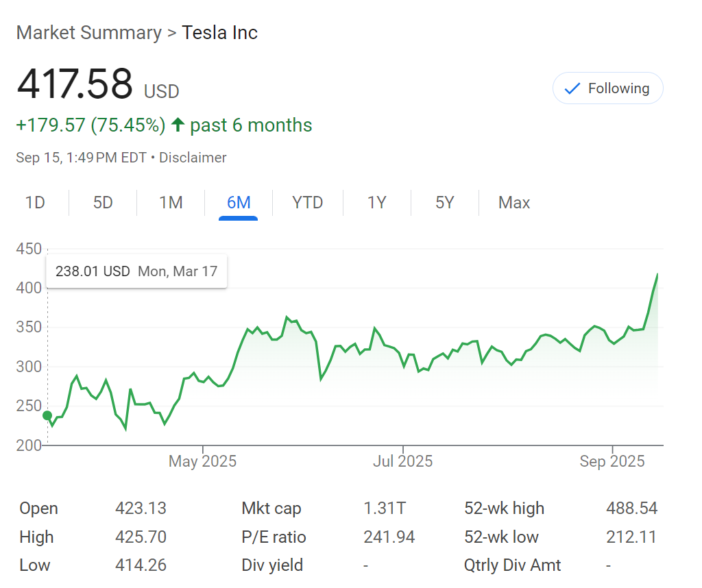Click the chart line peak near Sep 2025
The width and height of the screenshot is (702, 588).
point(657,274)
